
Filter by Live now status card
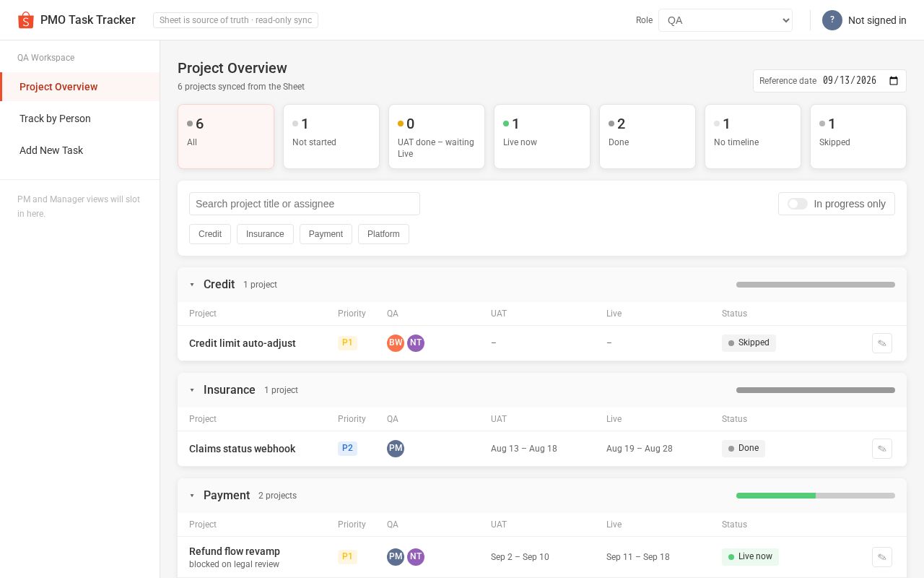click(x=542, y=137)
